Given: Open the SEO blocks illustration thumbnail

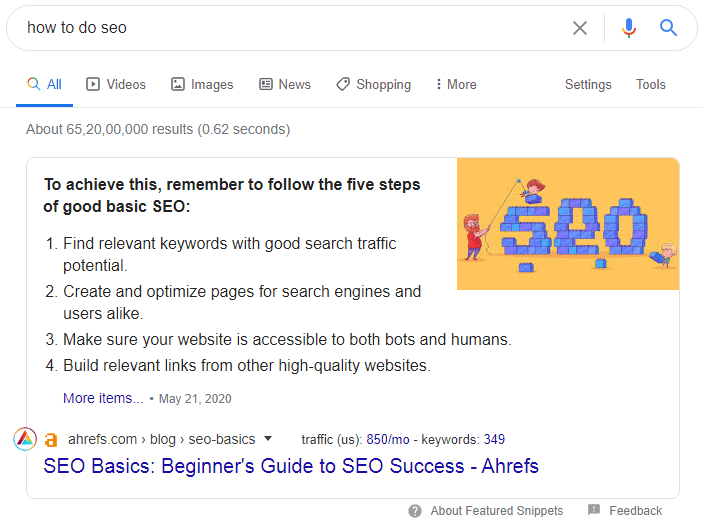Looking at the screenshot, I should (568, 224).
